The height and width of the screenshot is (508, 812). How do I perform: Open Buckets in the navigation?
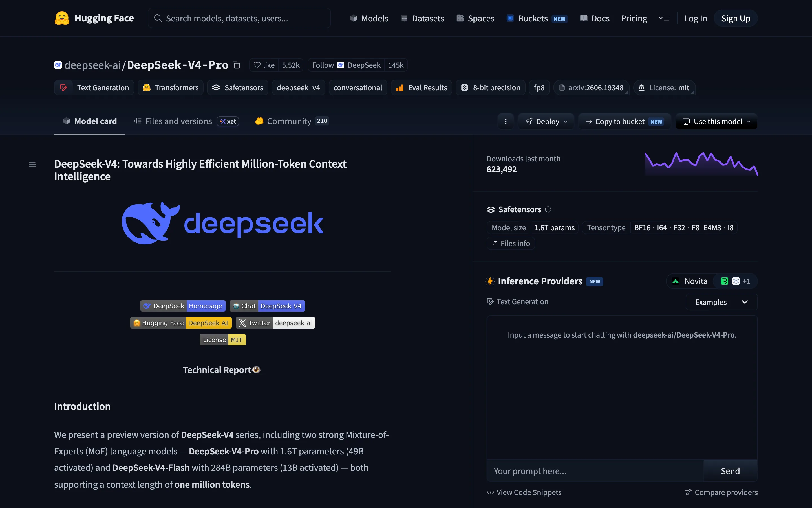click(x=537, y=18)
